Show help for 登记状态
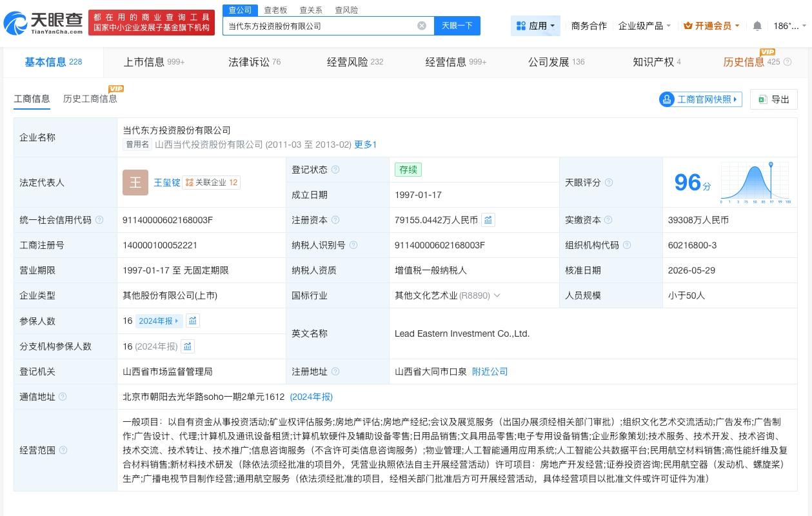812x516 pixels. [335, 170]
